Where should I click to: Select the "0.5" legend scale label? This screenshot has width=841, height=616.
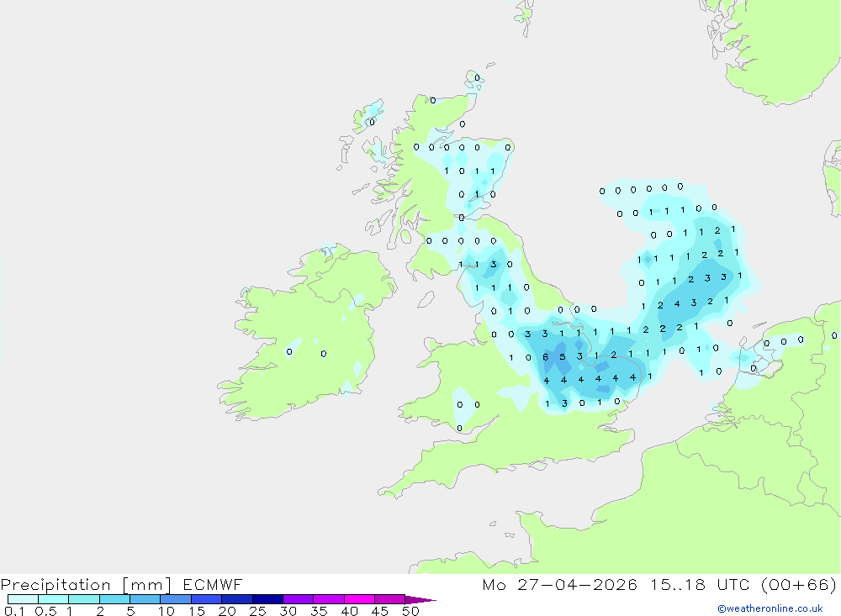[45, 611]
